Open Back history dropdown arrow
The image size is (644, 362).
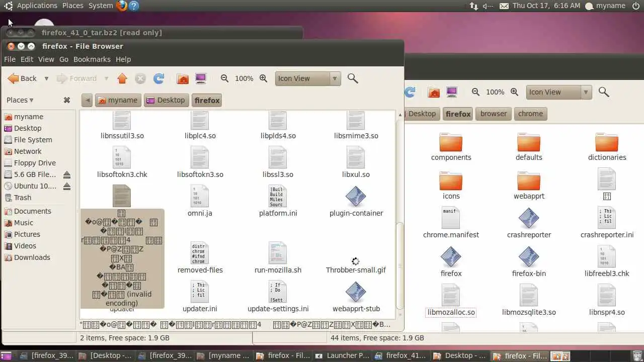pos(46,78)
